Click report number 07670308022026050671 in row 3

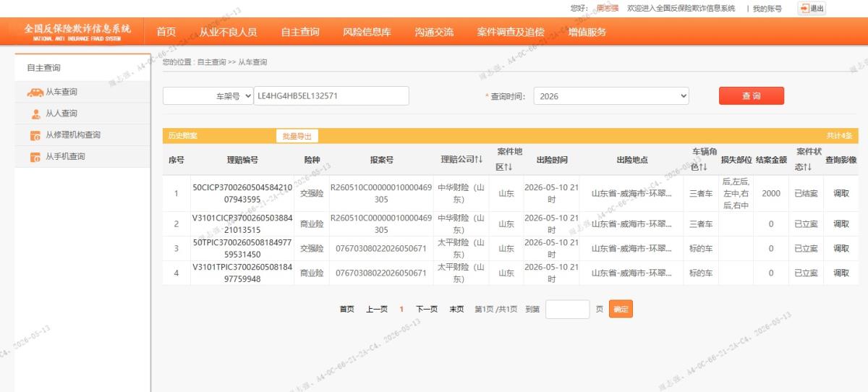pos(381,249)
